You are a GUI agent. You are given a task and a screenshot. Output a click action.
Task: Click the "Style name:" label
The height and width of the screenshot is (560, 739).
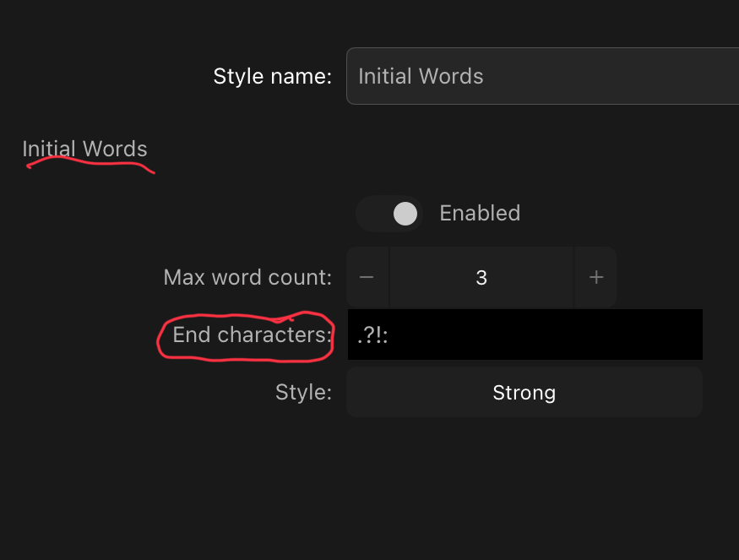(x=273, y=76)
